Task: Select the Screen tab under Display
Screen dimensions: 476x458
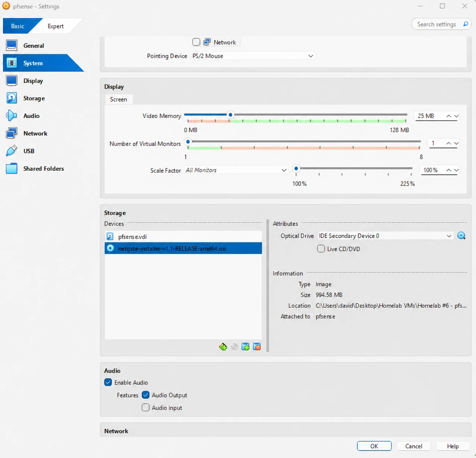Action: click(x=118, y=99)
